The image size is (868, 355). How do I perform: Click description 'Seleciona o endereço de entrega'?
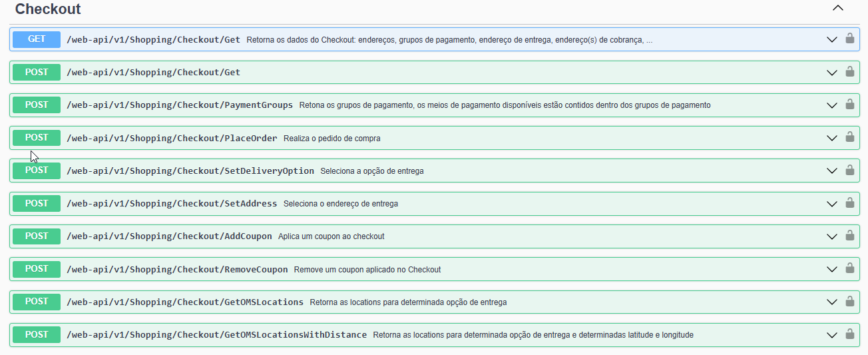coord(341,204)
